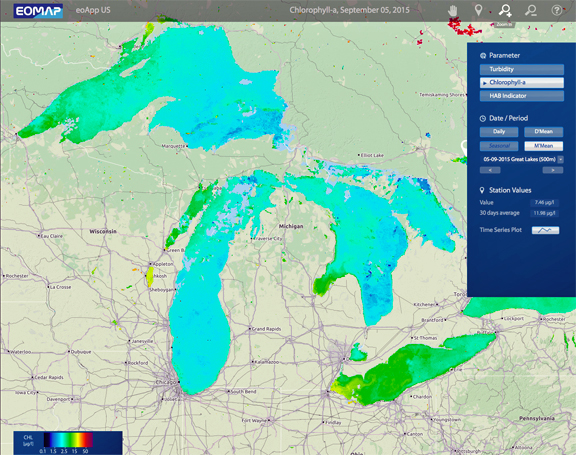
Task: Go to previous date with left arrow
Action: [490, 170]
